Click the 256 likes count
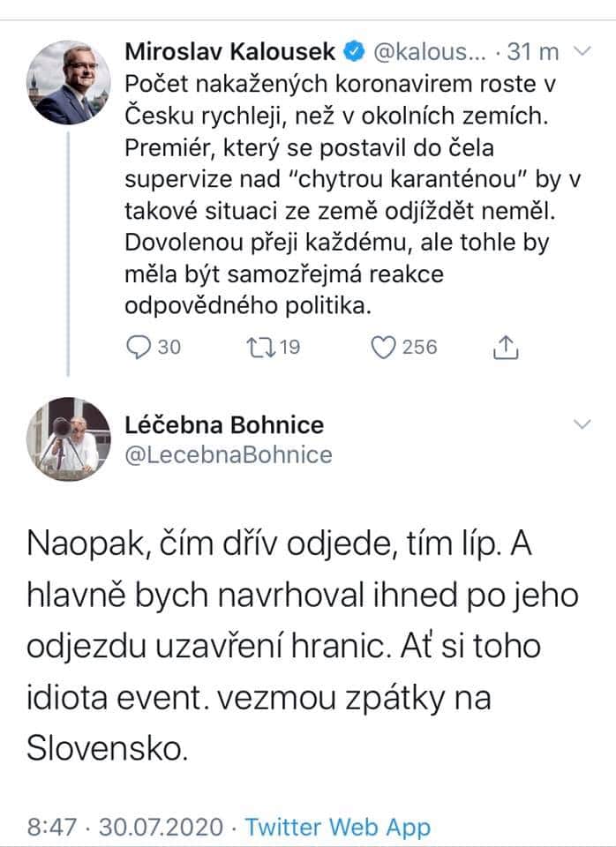Image resolution: width=616 pixels, height=847 pixels. tap(419, 348)
